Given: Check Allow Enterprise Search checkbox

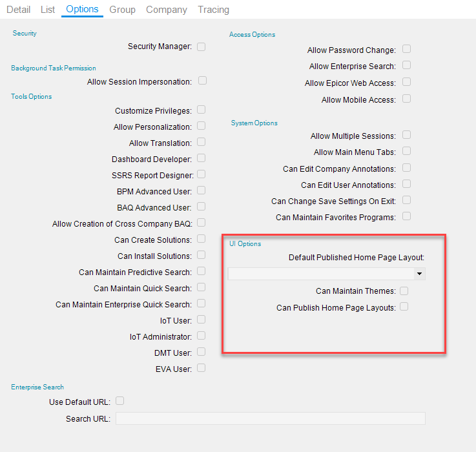Looking at the screenshot, I should click(x=406, y=65).
